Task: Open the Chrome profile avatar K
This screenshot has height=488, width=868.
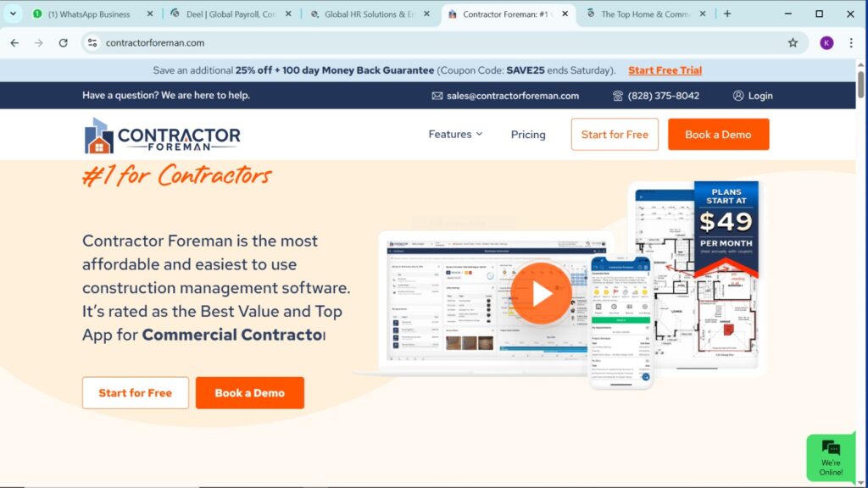Action: pyautogui.click(x=826, y=42)
